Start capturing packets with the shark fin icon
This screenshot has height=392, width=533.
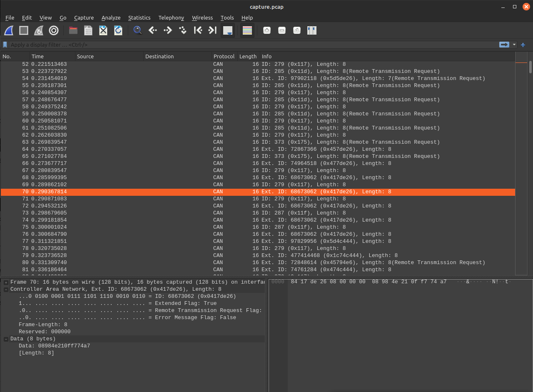coord(9,30)
